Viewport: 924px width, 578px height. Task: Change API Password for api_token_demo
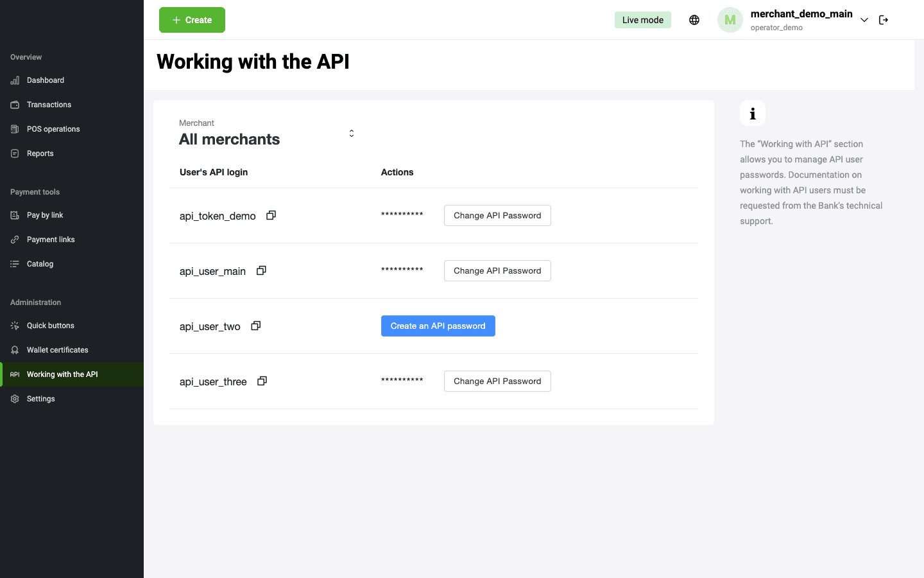click(497, 215)
